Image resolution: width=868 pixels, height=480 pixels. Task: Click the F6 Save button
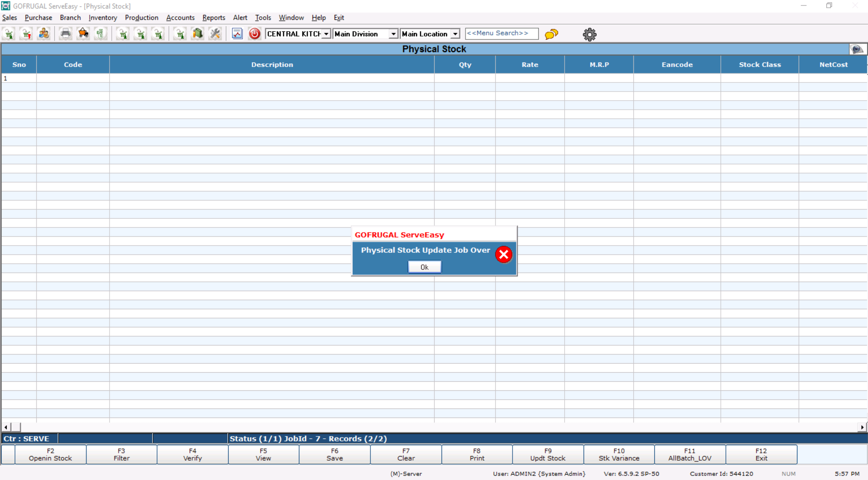coord(334,455)
